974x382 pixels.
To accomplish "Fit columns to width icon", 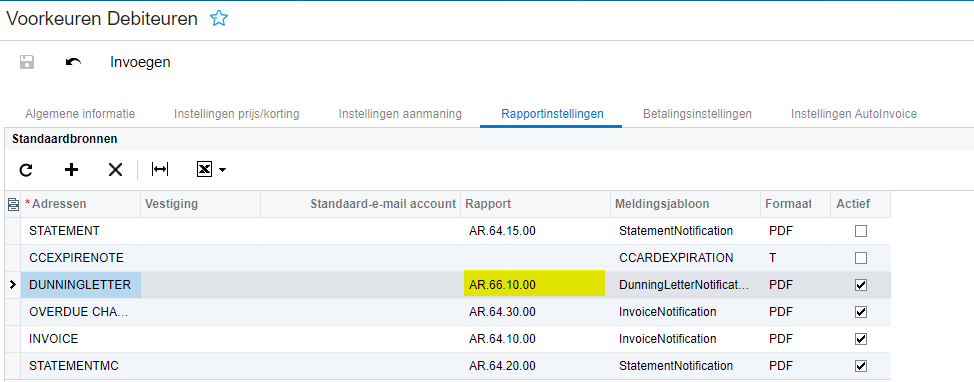I will tap(160, 169).
